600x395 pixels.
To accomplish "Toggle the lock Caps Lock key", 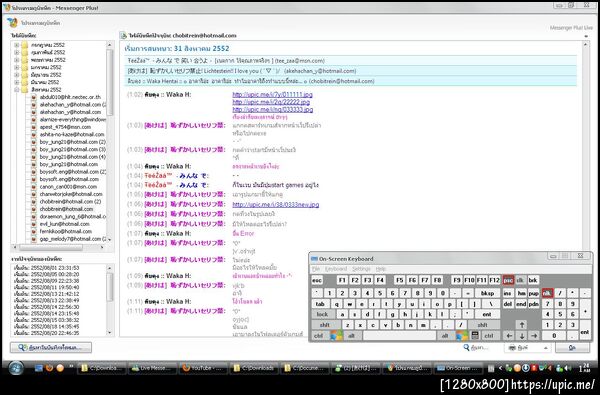I will 322,314.
